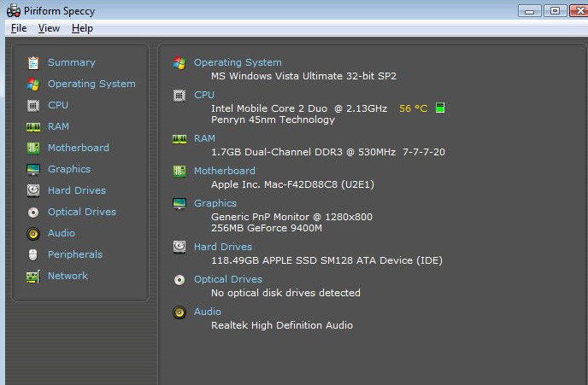Click the CPU chip icon in sidebar
Image resolution: width=588 pixels, height=385 pixels.
point(33,106)
